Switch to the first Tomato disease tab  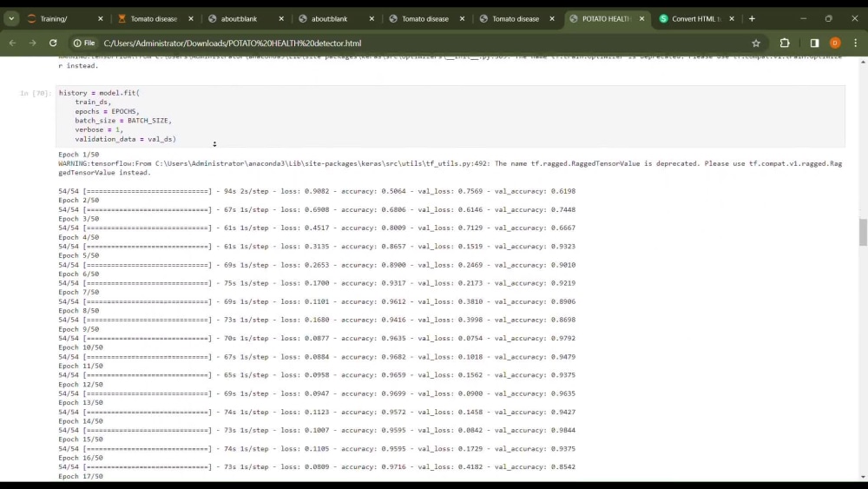point(154,18)
